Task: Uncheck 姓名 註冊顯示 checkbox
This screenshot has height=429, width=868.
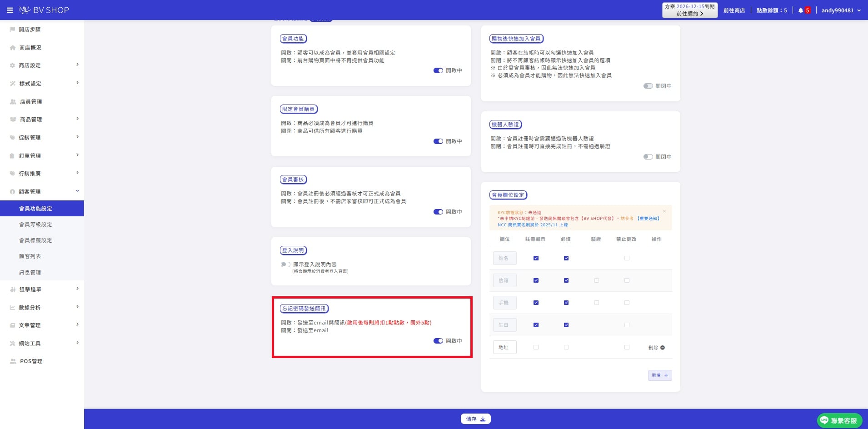Action: [x=536, y=258]
